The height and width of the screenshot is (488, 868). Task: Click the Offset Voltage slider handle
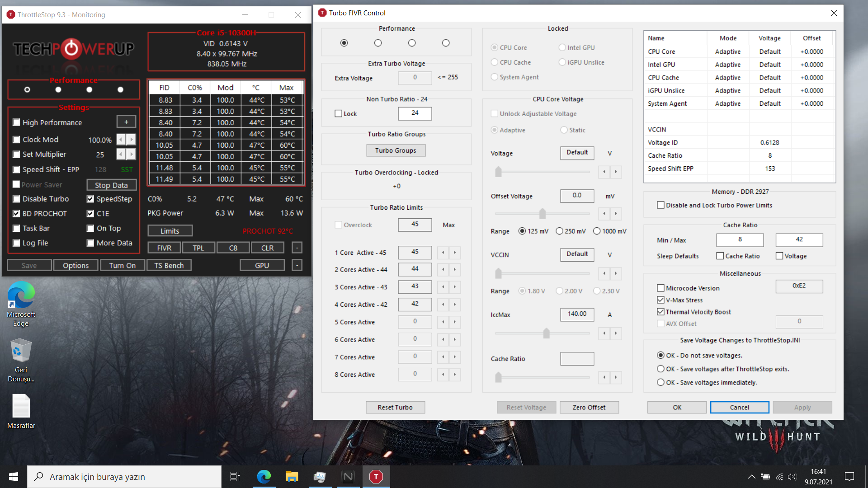[x=542, y=213]
